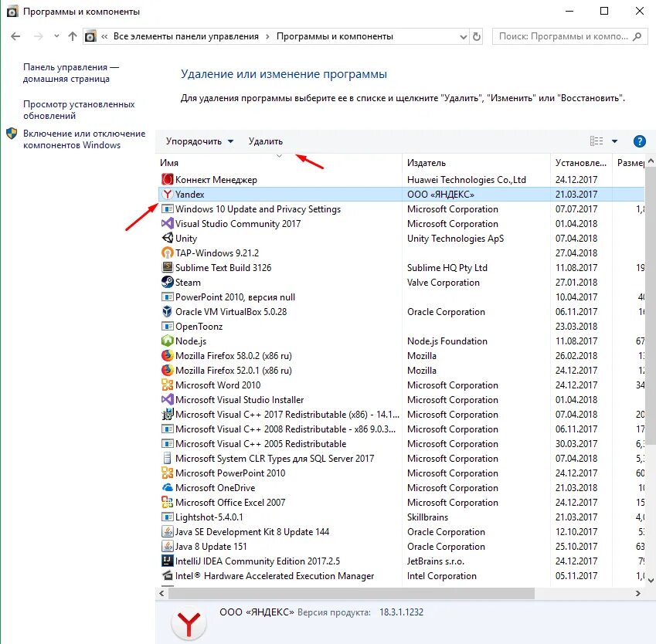Open Включение или отключение компонентов Windows
The width and height of the screenshot is (656, 644).
click(84, 139)
